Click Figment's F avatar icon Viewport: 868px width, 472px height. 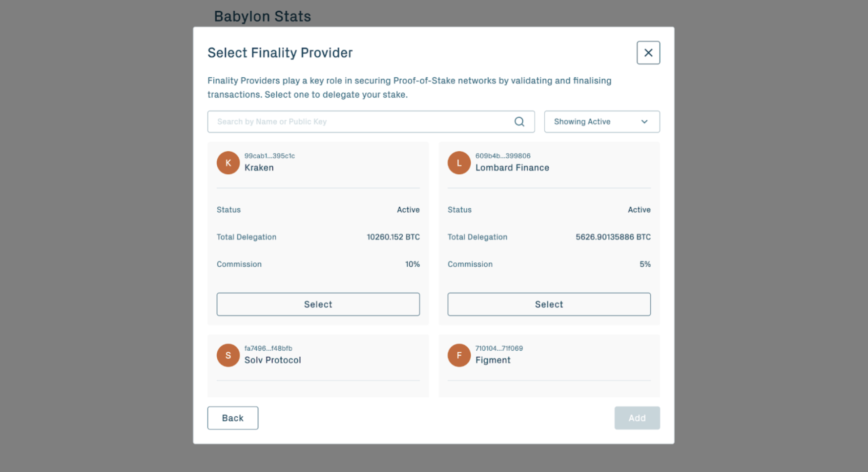(459, 355)
